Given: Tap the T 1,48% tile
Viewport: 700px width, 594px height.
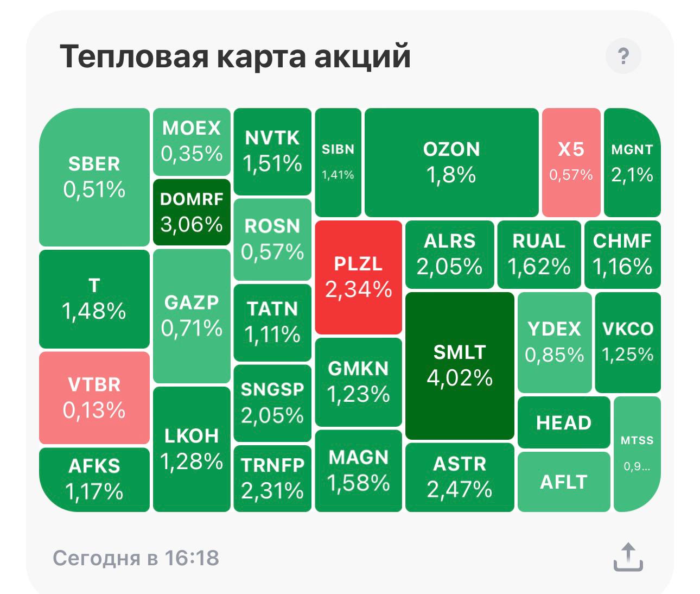Looking at the screenshot, I should click(94, 299).
